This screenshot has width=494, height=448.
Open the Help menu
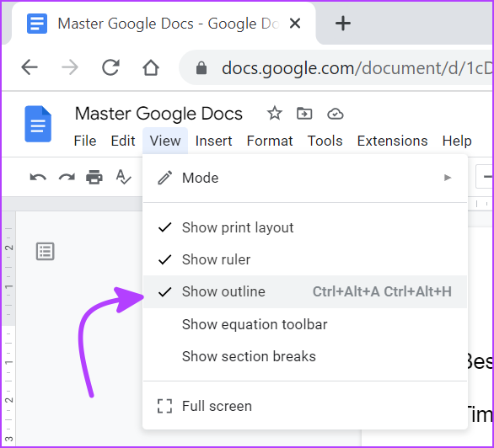pyautogui.click(x=457, y=141)
